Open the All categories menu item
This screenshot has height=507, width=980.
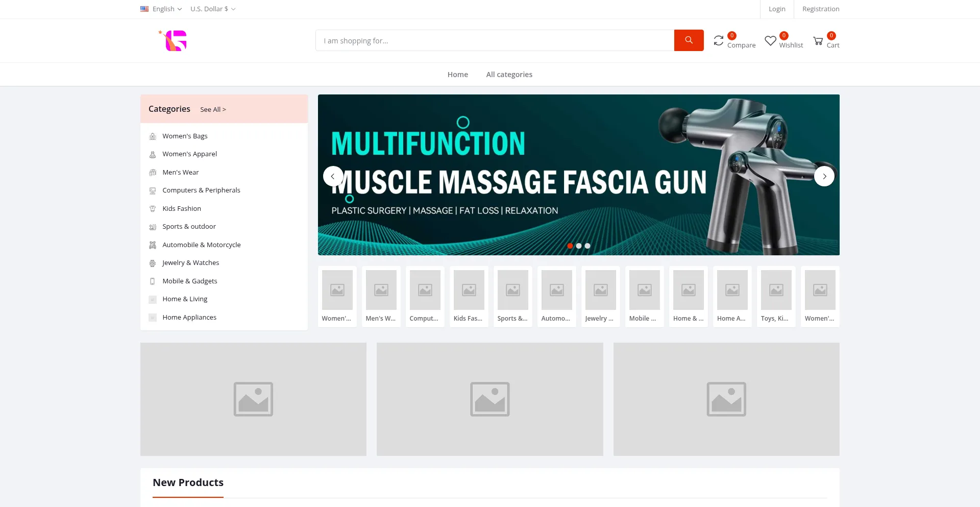(x=509, y=75)
